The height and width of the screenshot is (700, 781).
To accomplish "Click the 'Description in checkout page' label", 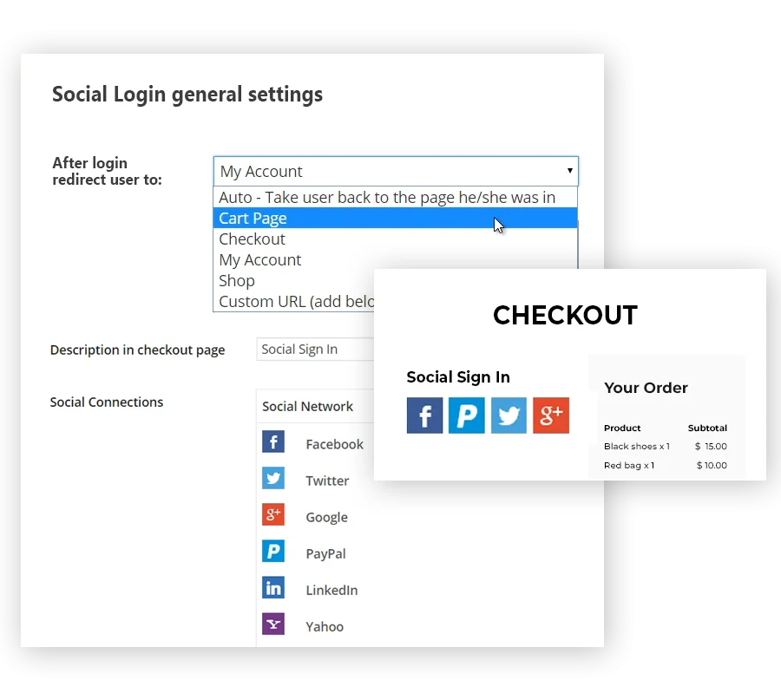I will [x=137, y=350].
